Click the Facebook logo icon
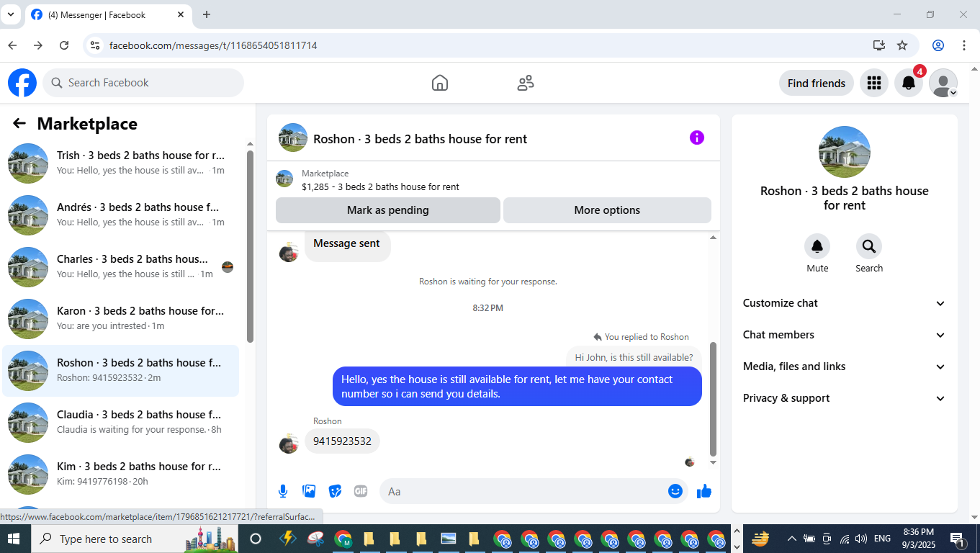 point(22,83)
